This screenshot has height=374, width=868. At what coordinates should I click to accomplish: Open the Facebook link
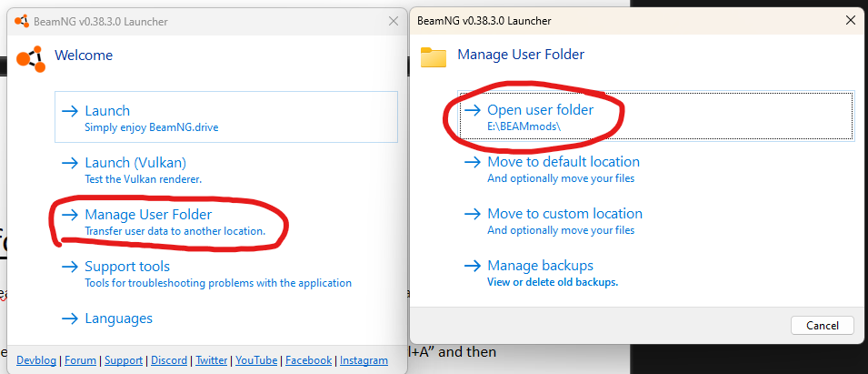coord(309,360)
